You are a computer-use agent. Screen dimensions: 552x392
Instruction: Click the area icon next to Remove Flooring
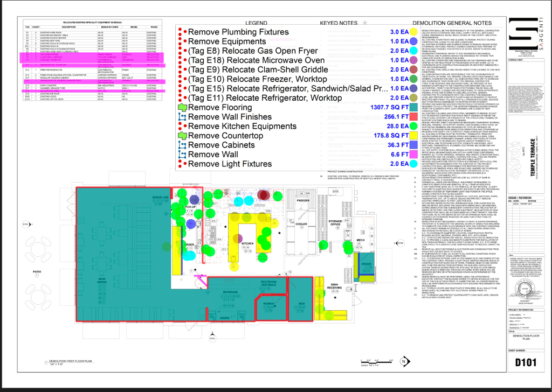click(x=182, y=107)
